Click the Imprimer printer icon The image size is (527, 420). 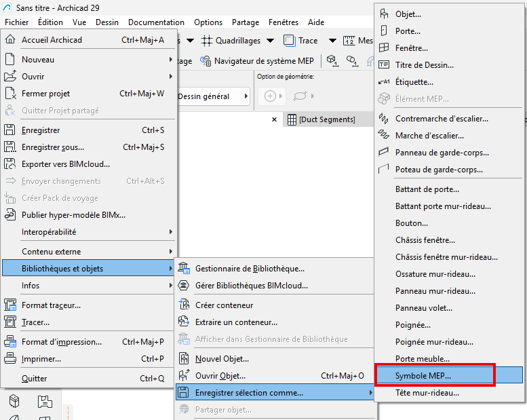9,358
